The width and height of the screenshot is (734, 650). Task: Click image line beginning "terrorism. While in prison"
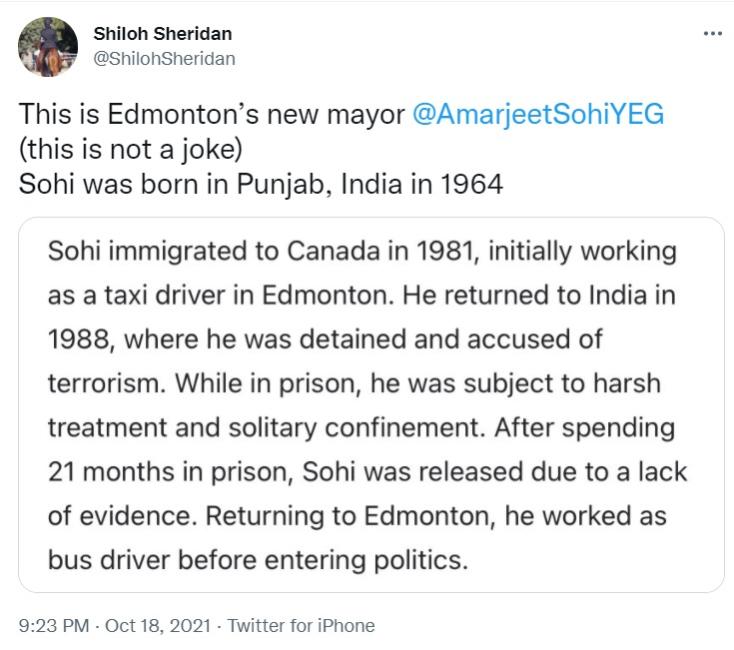coord(355,384)
